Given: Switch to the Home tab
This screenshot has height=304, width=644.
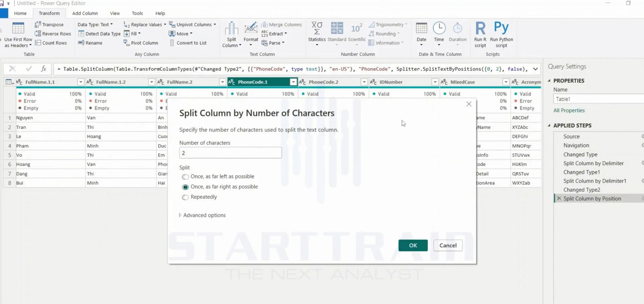Looking at the screenshot, I should (20, 13).
